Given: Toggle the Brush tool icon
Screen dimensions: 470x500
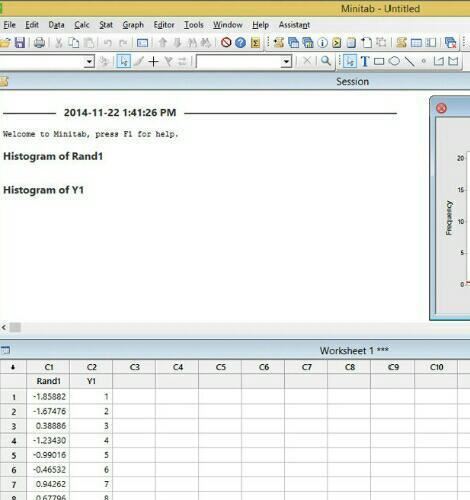Looking at the screenshot, I should 138,62.
